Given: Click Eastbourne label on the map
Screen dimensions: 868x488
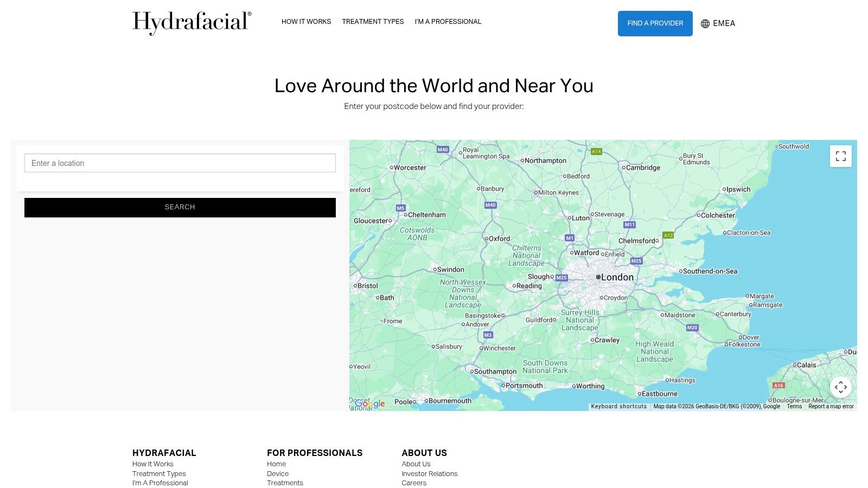Looking at the screenshot, I should click(660, 394).
